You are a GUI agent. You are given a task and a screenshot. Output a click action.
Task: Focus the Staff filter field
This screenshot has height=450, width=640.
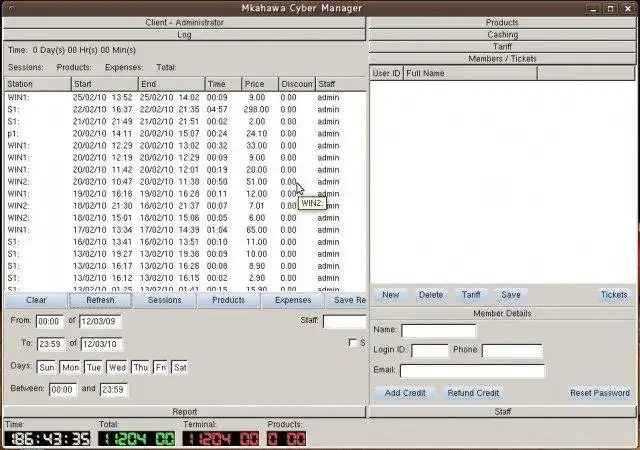tap(344, 321)
